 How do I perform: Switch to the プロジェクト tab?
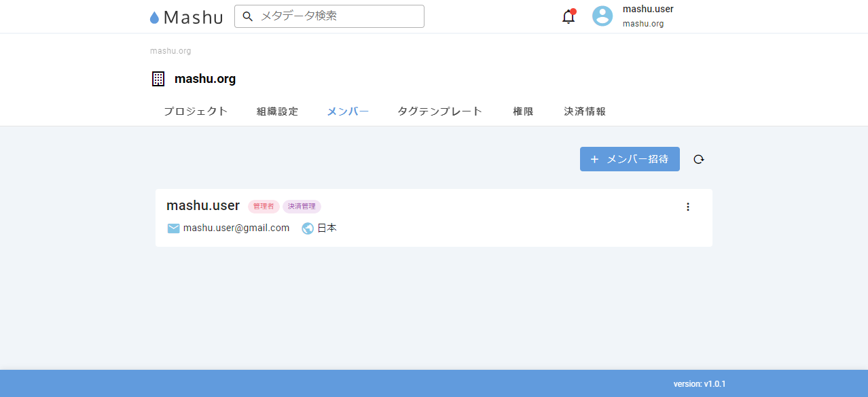(x=196, y=111)
